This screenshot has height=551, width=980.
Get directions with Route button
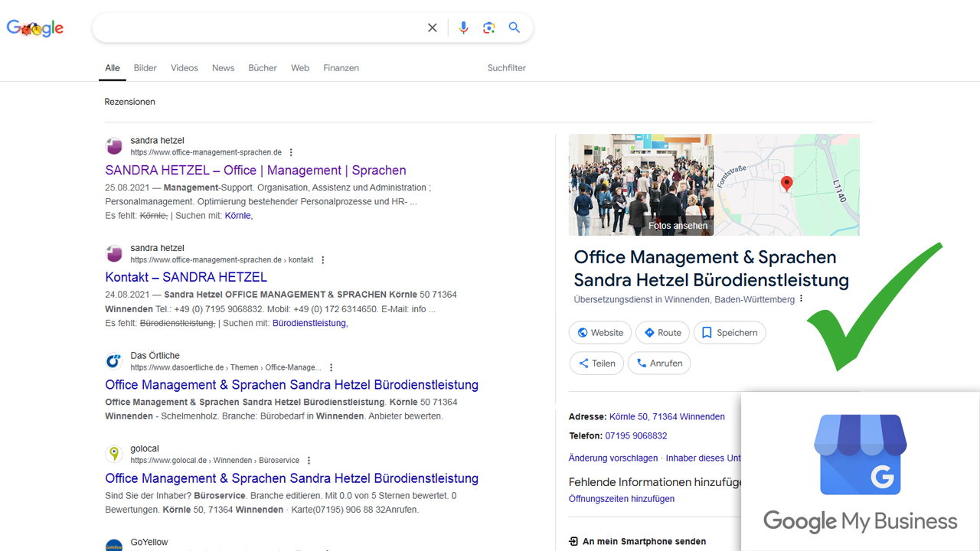(x=662, y=333)
